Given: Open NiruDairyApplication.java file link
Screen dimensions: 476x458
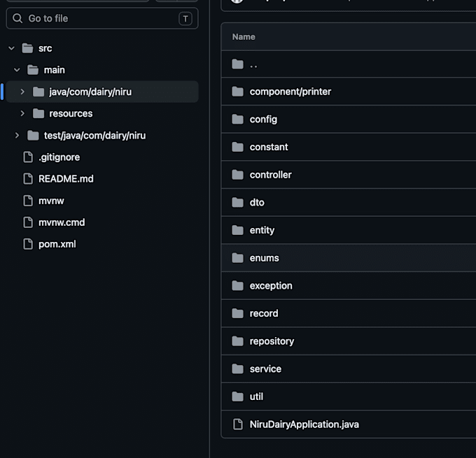Looking at the screenshot, I should click(304, 424).
